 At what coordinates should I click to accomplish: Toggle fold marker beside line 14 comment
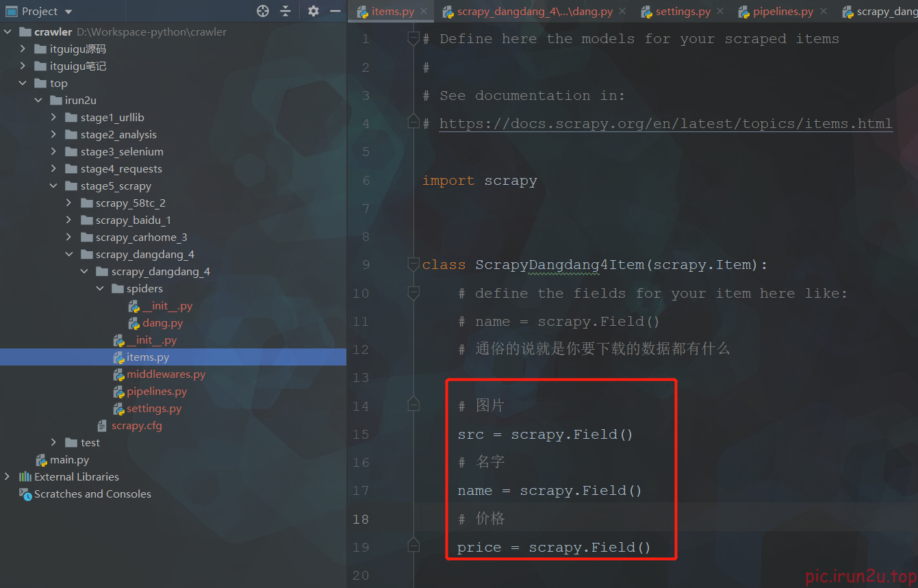[413, 406]
